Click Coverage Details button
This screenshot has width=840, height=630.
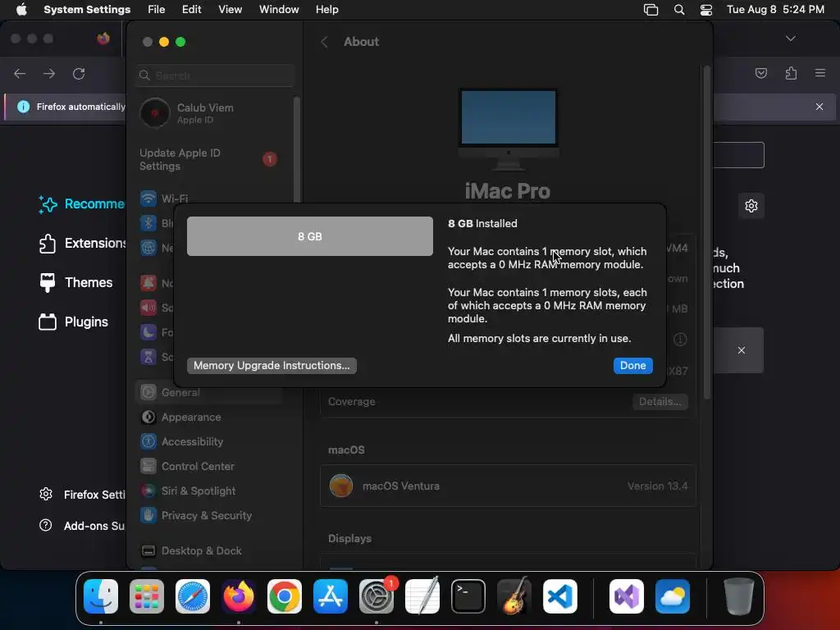pyautogui.click(x=660, y=401)
